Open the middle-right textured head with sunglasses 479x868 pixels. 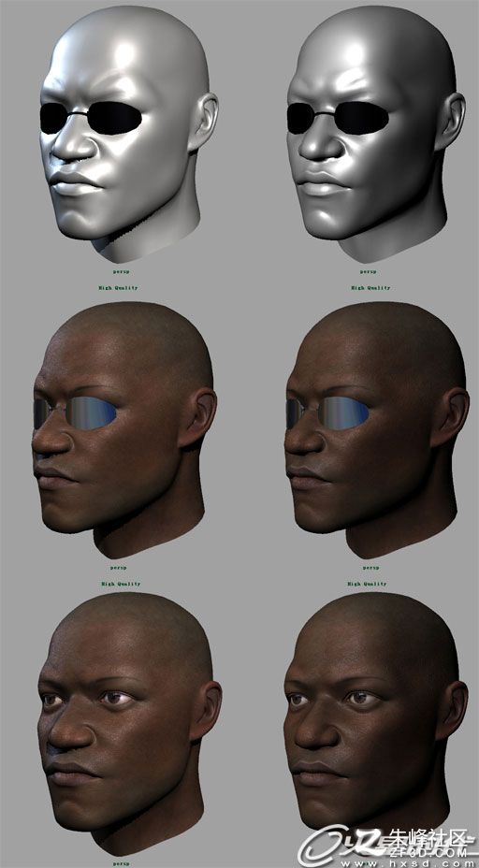pyautogui.click(x=377, y=430)
